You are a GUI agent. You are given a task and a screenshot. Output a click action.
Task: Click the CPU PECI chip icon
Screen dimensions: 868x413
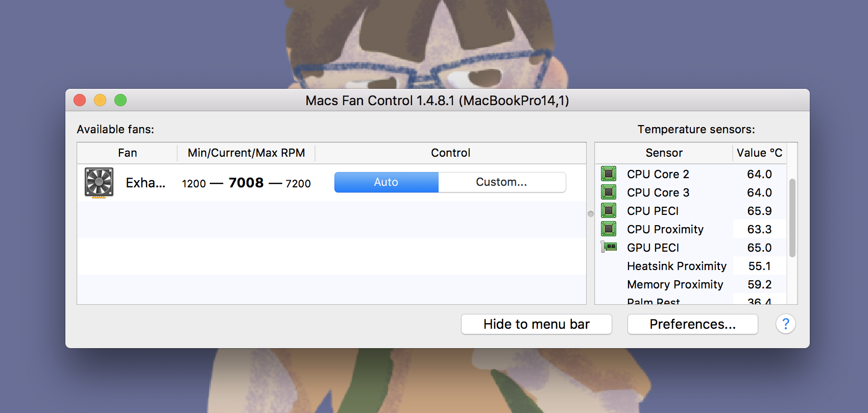609,211
